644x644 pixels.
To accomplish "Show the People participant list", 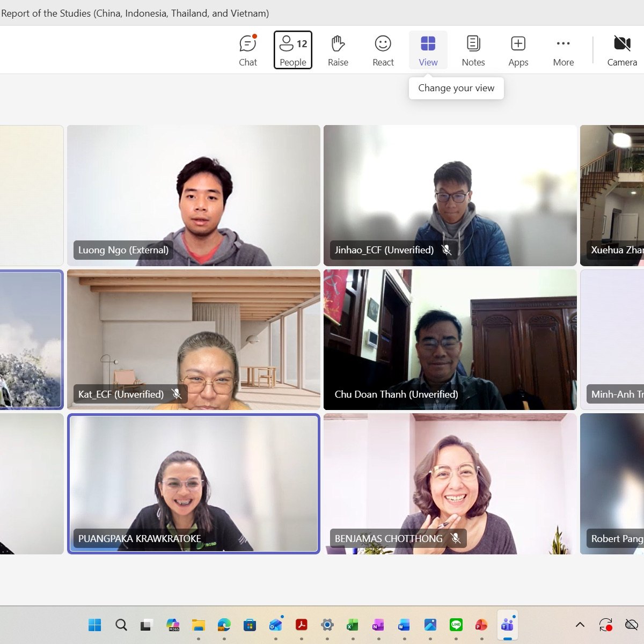I will point(293,50).
